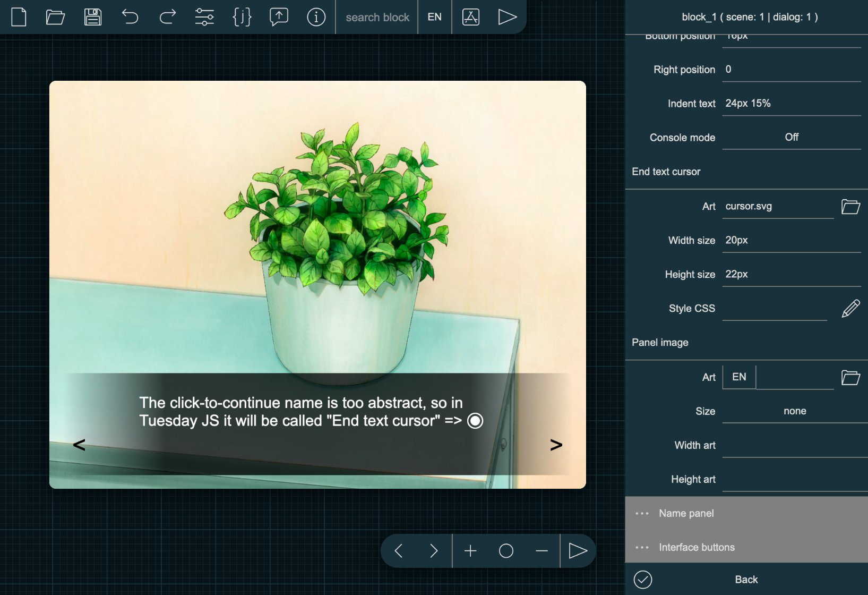868x595 pixels.
Task: Click the export/upload speech bubble icon
Action: 278,17
